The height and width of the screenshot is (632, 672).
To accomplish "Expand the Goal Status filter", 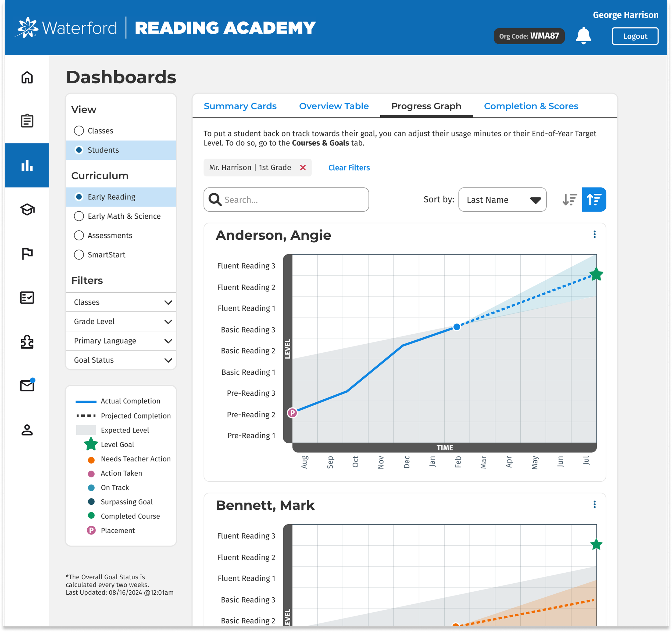I will (121, 360).
